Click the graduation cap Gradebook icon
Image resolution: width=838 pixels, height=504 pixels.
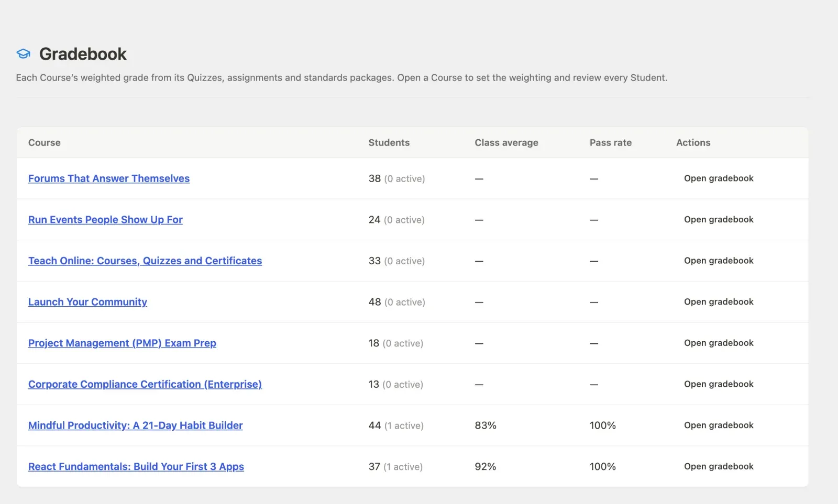[23, 54]
